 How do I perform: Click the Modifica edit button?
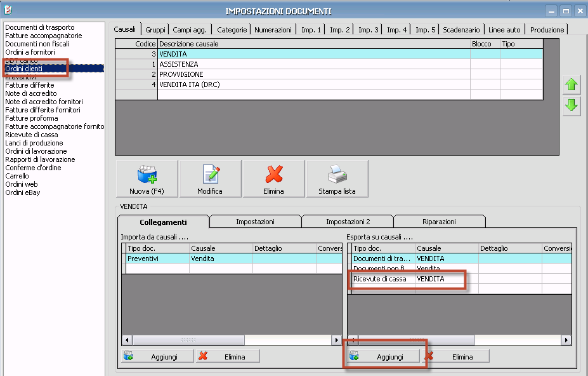click(211, 178)
